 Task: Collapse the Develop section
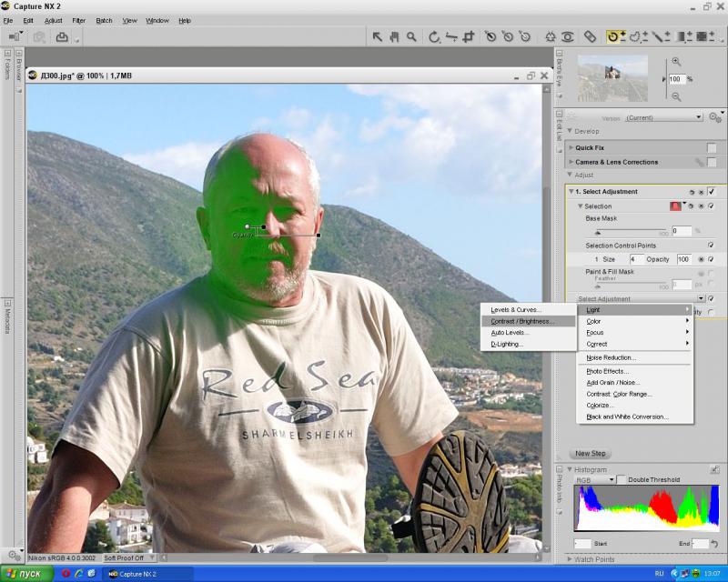pos(570,131)
